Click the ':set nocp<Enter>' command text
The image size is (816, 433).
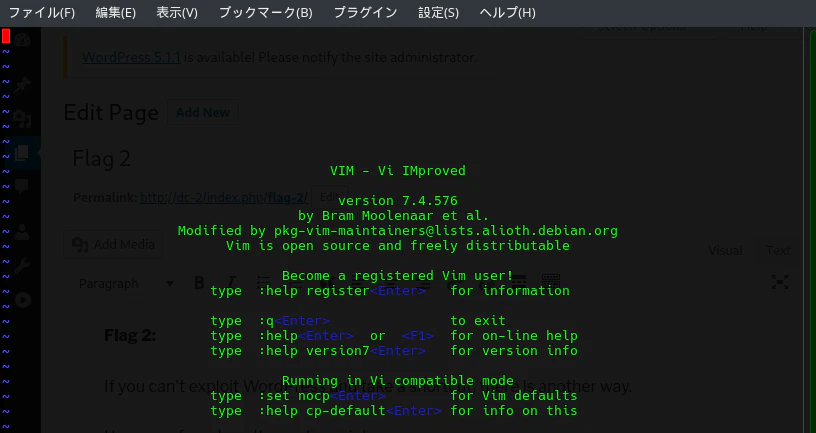coord(322,396)
